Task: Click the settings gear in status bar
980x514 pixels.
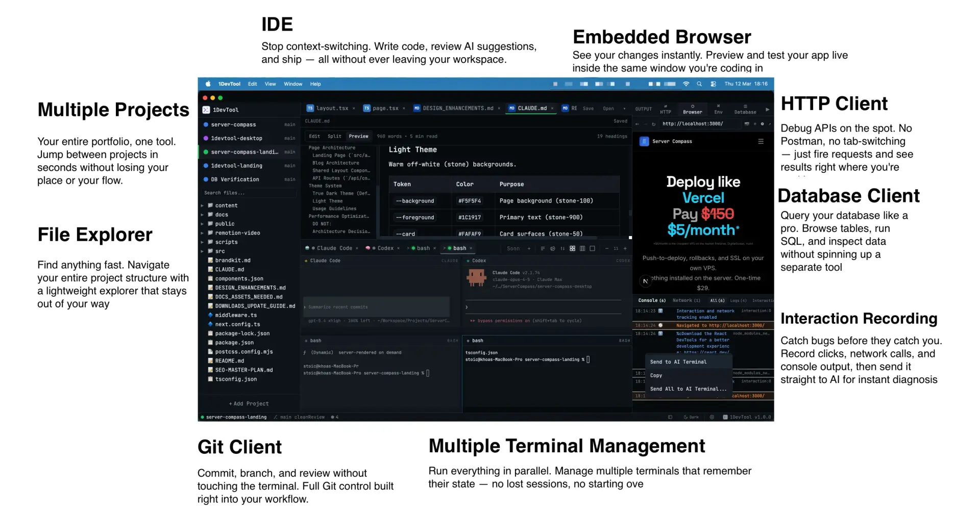Action: (x=712, y=417)
